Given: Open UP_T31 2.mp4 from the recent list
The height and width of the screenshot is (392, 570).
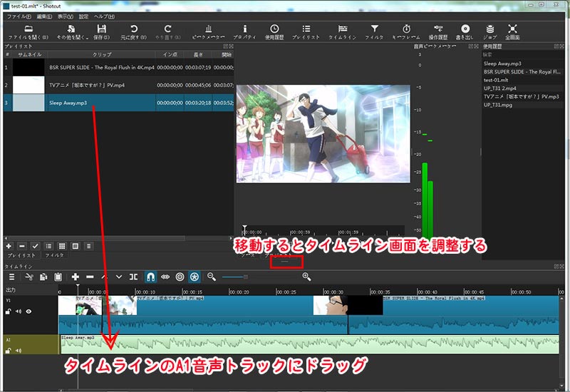Looking at the screenshot, I should [500, 88].
